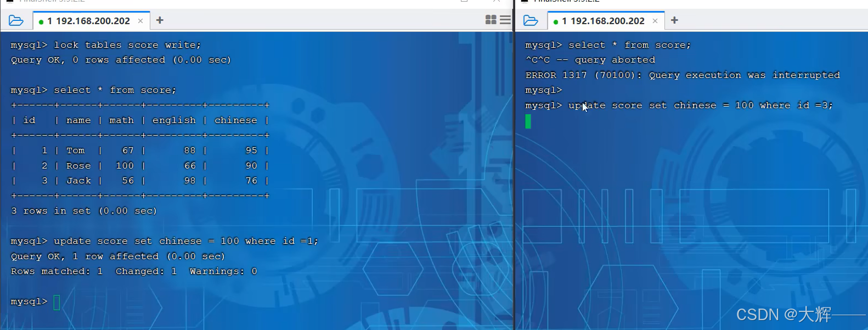The height and width of the screenshot is (330, 868).
Task: Close the left window's 192.168.200.202 tab
Action: pyautogui.click(x=140, y=21)
